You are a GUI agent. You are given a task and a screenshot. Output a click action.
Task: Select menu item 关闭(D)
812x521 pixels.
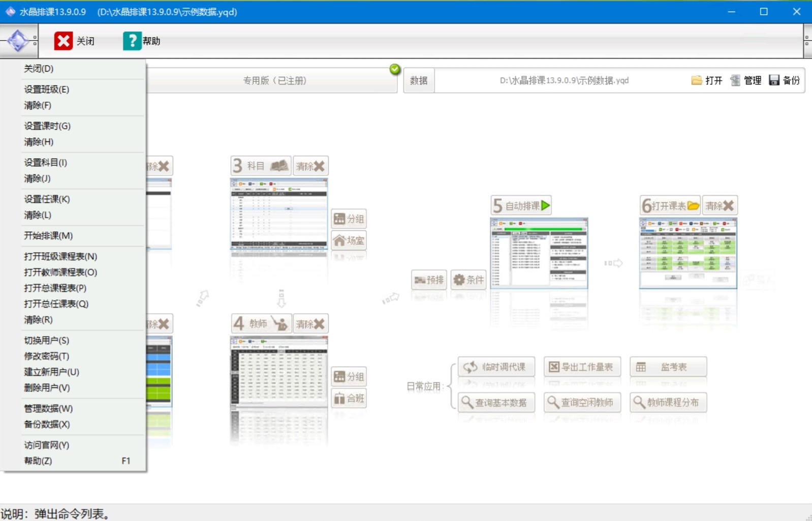pos(74,69)
